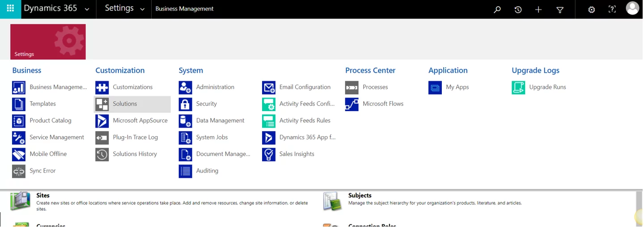This screenshot has height=227, width=644.
Task: Click the Mobile Offline icon
Action: tap(19, 154)
